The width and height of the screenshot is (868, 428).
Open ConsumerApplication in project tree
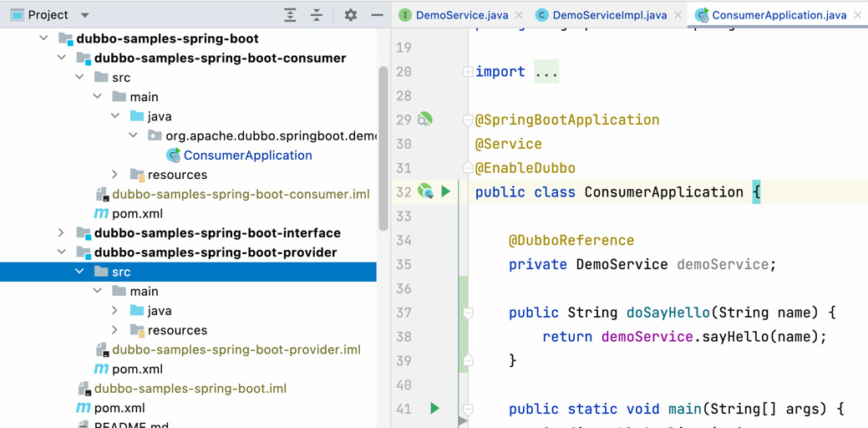point(247,155)
